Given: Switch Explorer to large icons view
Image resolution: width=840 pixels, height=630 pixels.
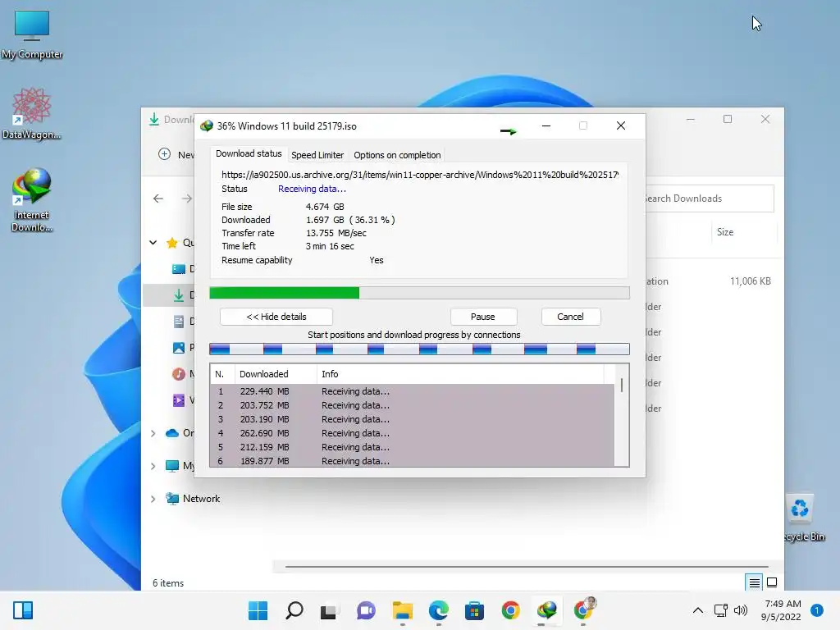Looking at the screenshot, I should pyautogui.click(x=772, y=582).
